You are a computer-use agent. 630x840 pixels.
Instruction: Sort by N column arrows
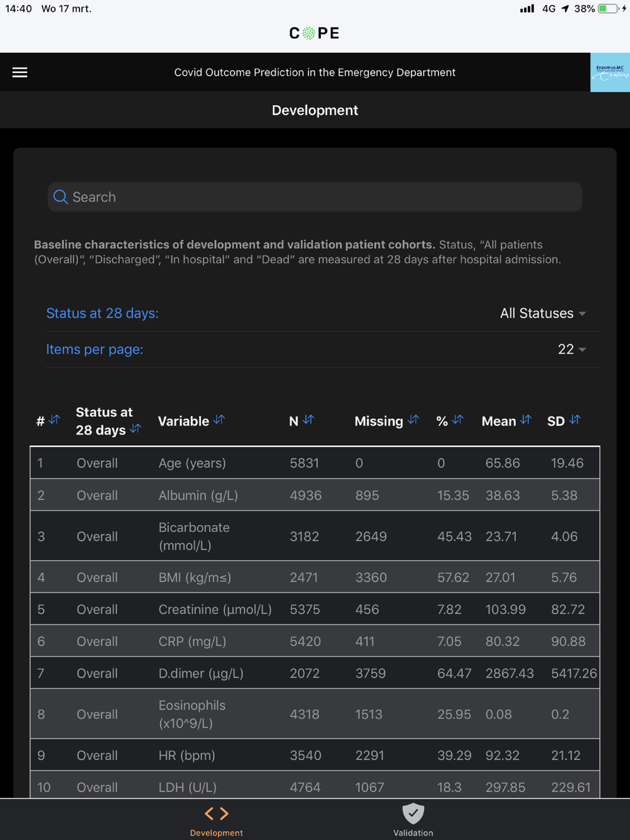(308, 419)
